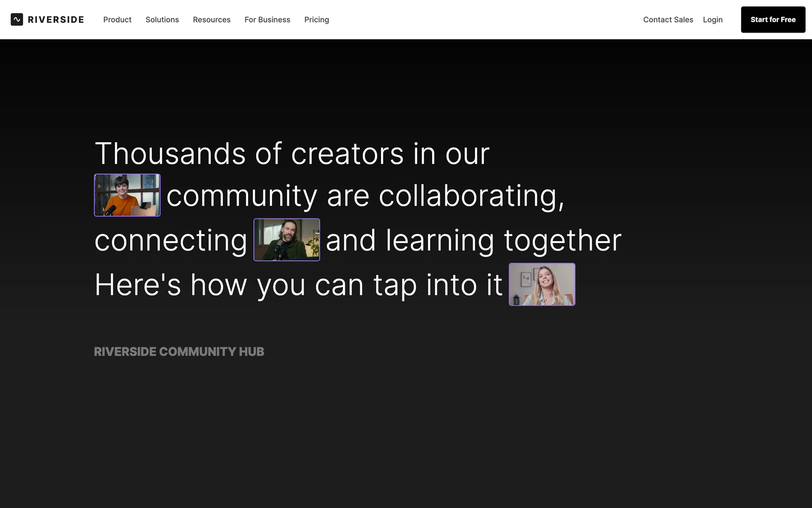Click the thumbnail of bearded man with microphone
This screenshot has height=508, width=812.
coord(286,240)
